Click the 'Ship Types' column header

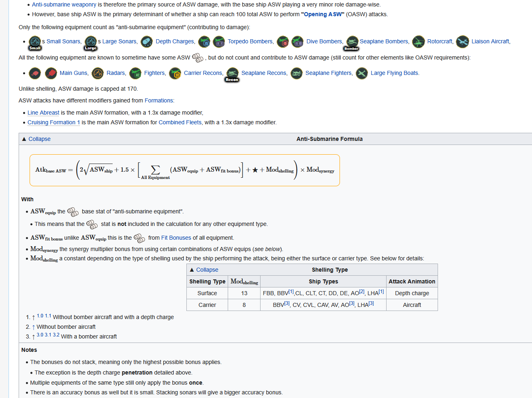[x=323, y=281]
